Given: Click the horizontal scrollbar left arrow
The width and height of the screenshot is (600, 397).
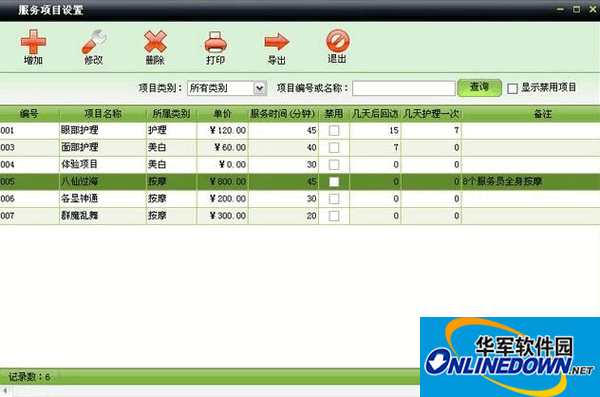Looking at the screenshot, I should pos(5,391).
